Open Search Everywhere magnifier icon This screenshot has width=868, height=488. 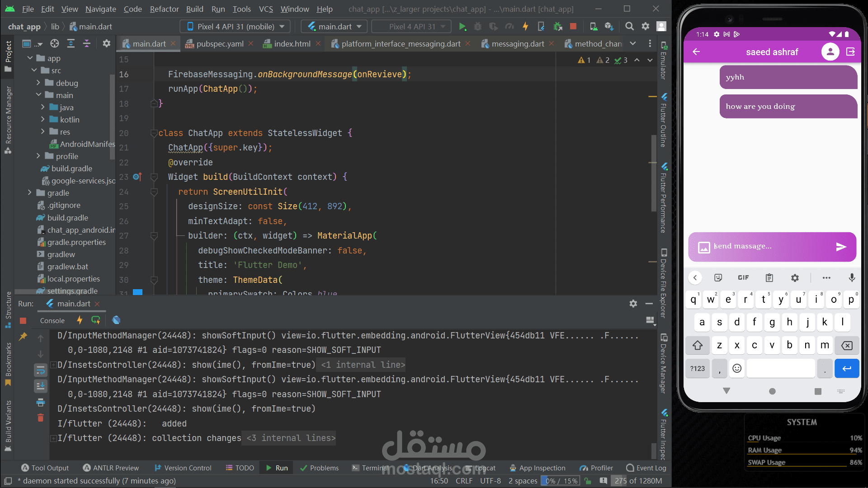click(629, 27)
